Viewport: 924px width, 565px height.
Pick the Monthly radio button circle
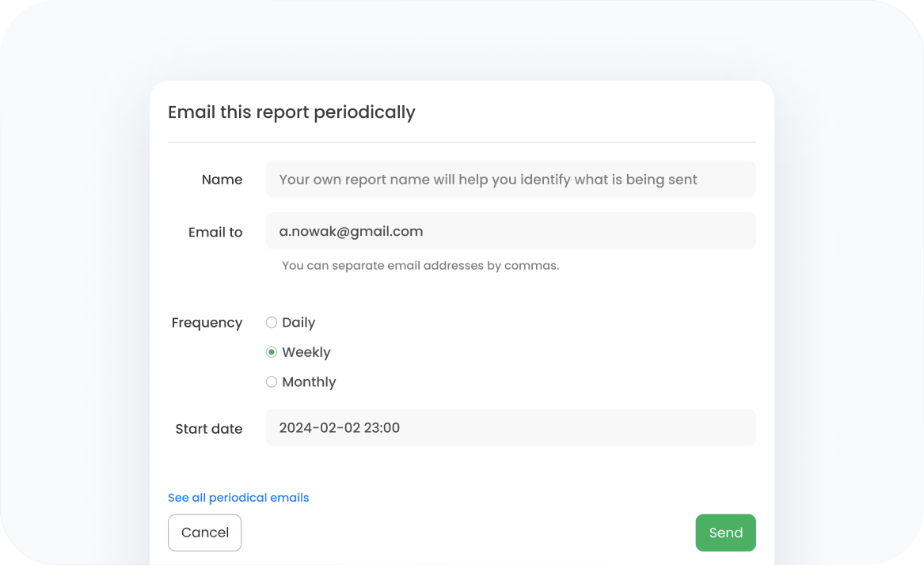pos(272,381)
